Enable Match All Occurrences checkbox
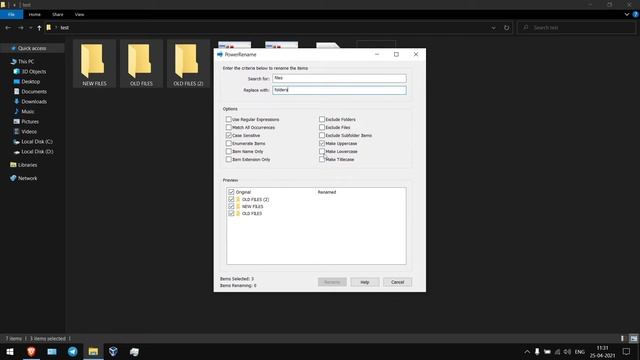This screenshot has height=360, width=640. [229, 127]
